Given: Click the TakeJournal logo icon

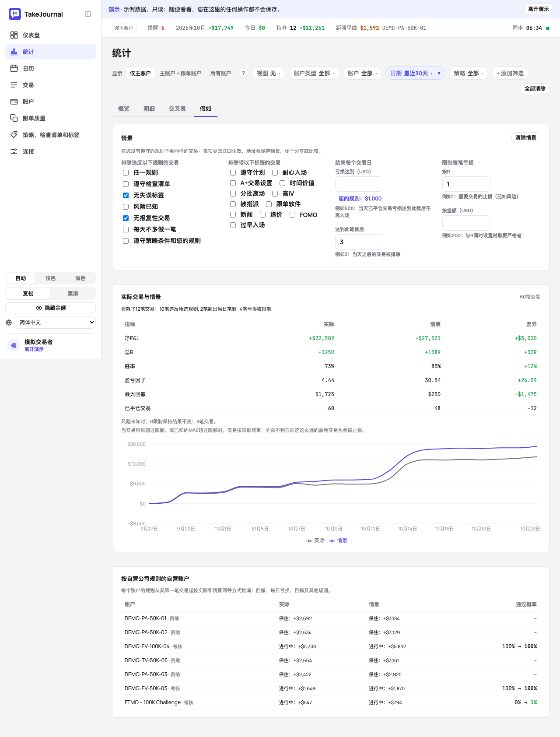Looking at the screenshot, I should point(15,14).
